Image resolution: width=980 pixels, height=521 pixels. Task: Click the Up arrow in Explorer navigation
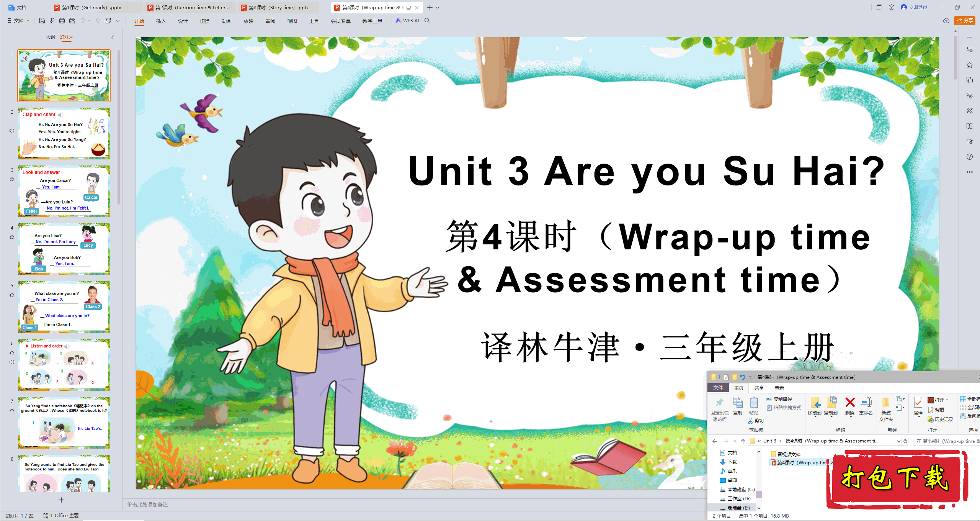pos(743,441)
